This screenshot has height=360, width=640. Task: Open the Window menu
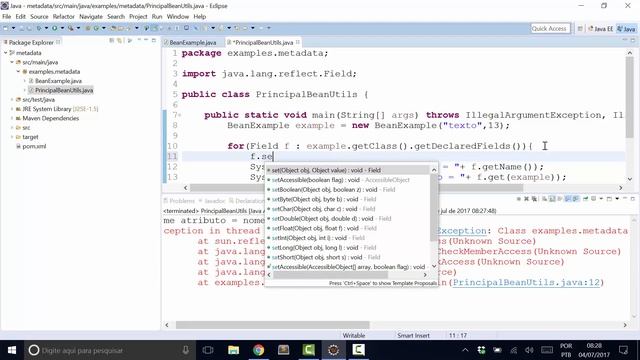178,17
